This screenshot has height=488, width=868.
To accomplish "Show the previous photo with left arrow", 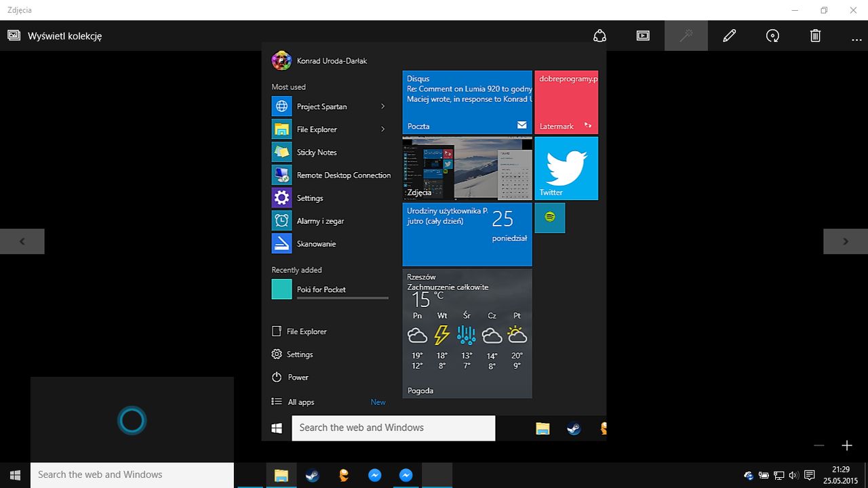I will pos(22,241).
